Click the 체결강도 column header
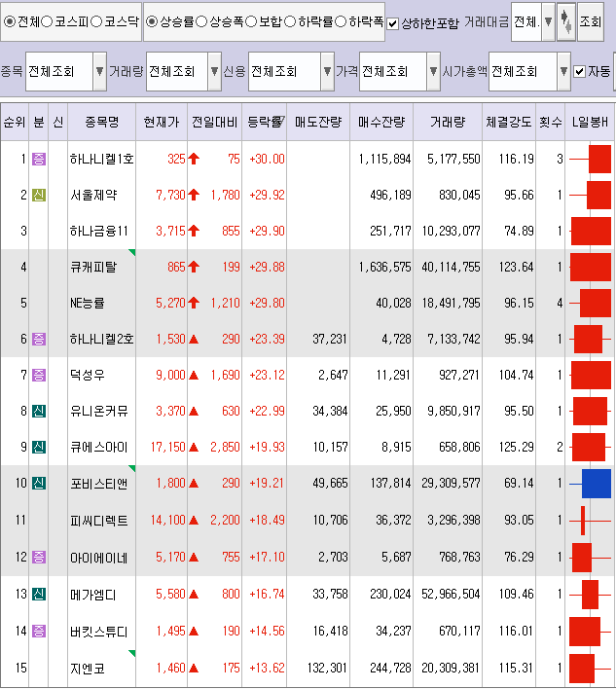 point(509,123)
